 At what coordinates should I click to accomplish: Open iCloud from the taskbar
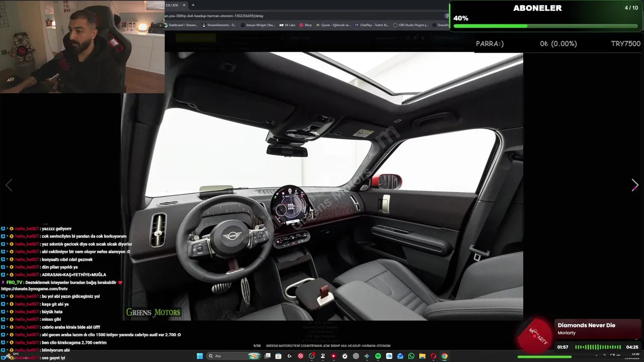click(x=389, y=356)
